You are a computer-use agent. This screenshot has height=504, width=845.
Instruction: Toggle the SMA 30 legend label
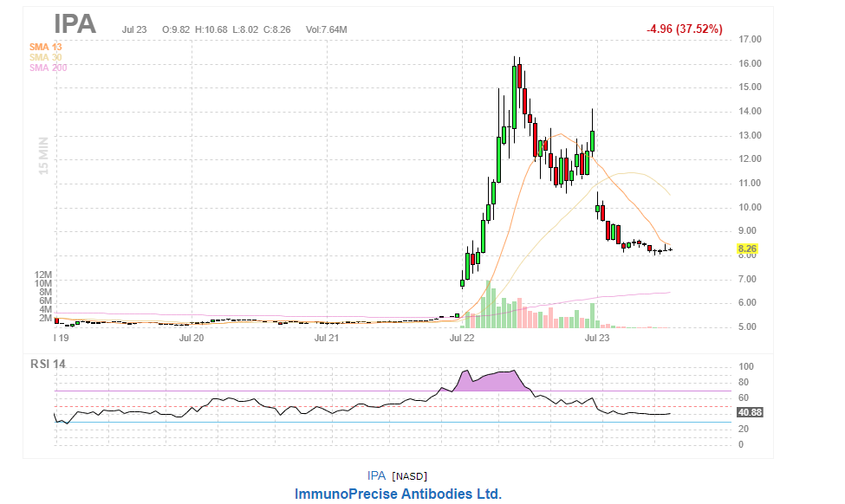[45, 57]
